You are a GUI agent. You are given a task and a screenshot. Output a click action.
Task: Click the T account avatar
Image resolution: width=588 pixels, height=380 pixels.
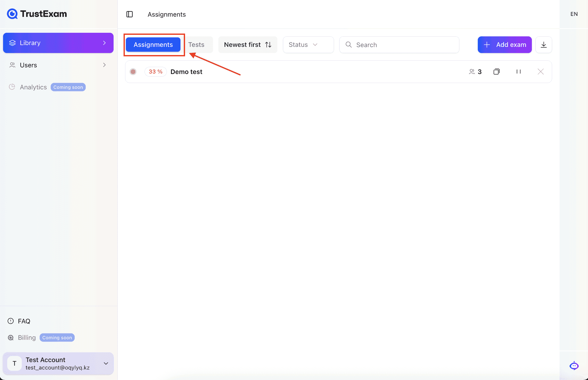pyautogui.click(x=14, y=363)
